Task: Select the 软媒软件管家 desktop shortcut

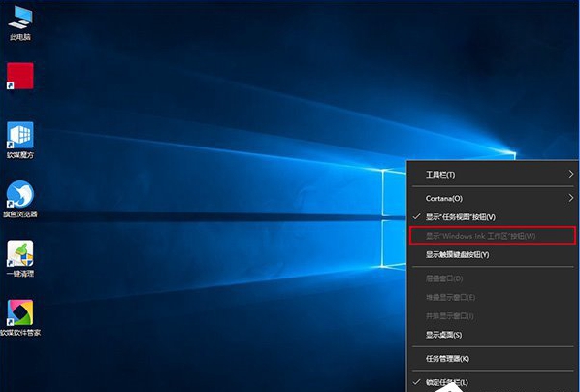Action: pos(20,317)
